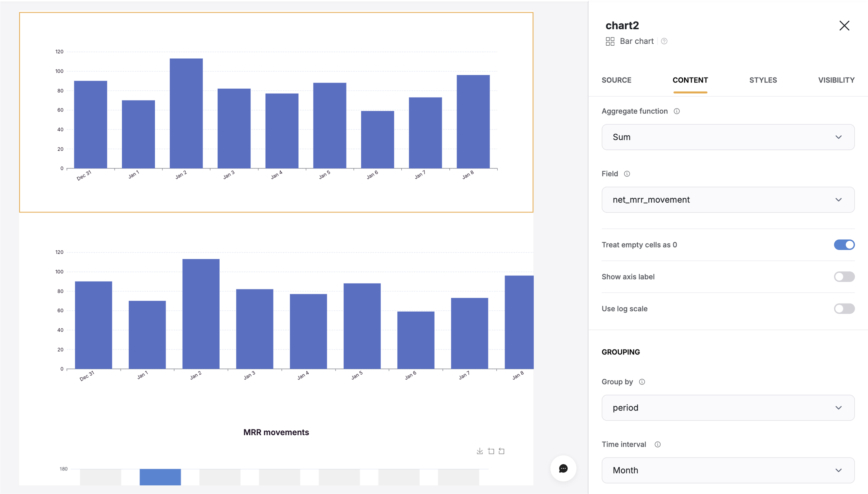
Task: Enable the Show axis label toggle
Action: coord(844,277)
